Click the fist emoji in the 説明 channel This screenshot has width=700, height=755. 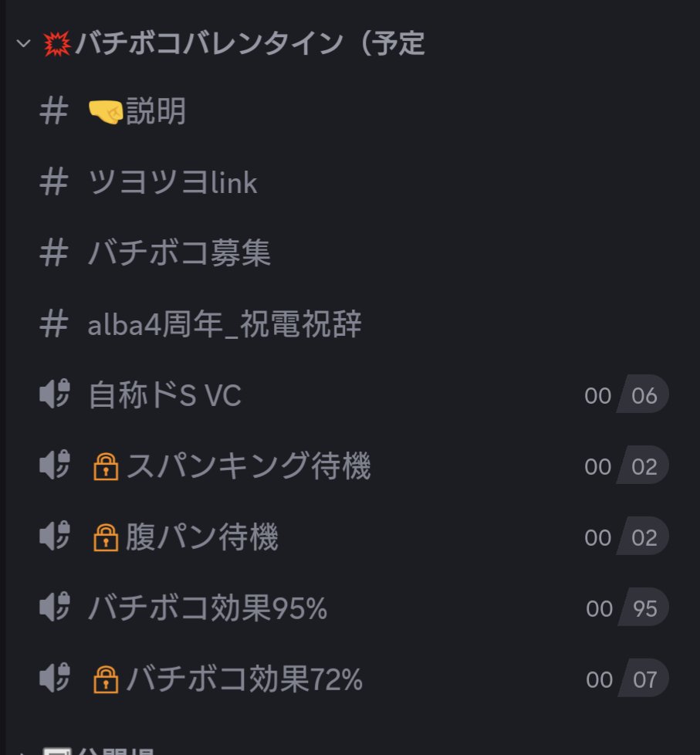click(x=106, y=112)
